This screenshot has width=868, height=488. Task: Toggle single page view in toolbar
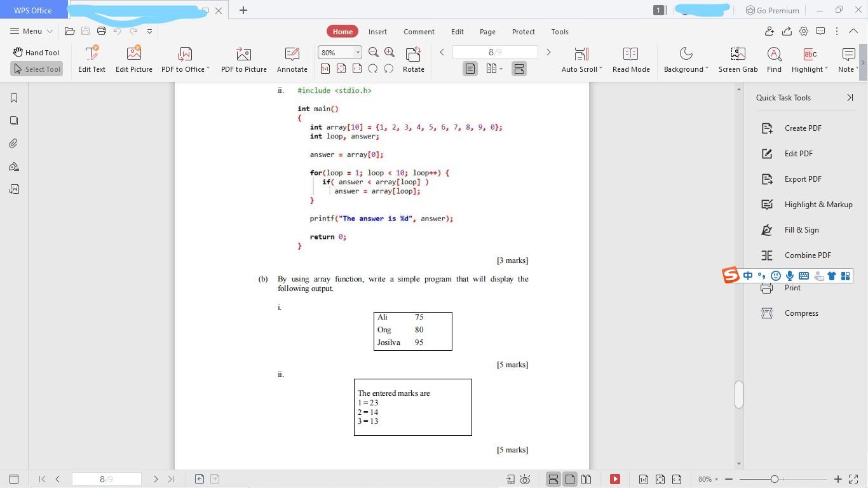(470, 69)
